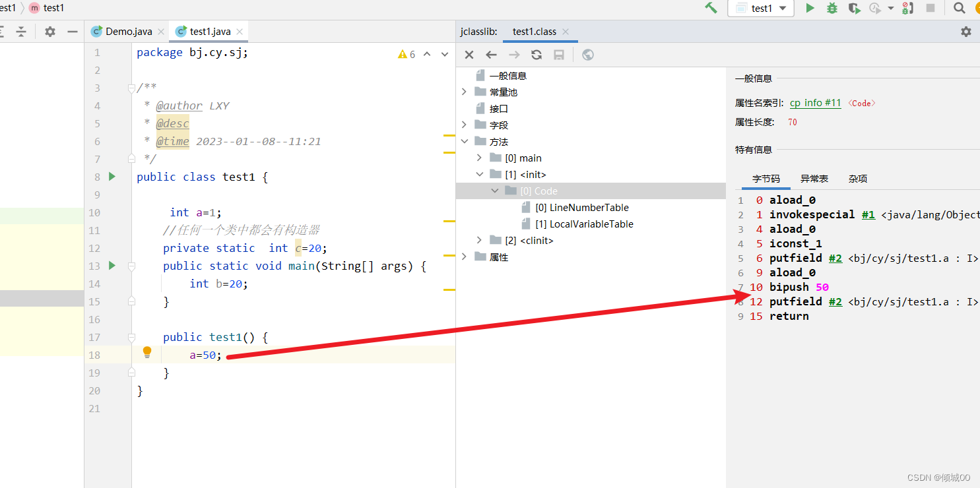Select the test1.class jclasslib tab
The height and width of the screenshot is (488, 980).
click(x=534, y=32)
